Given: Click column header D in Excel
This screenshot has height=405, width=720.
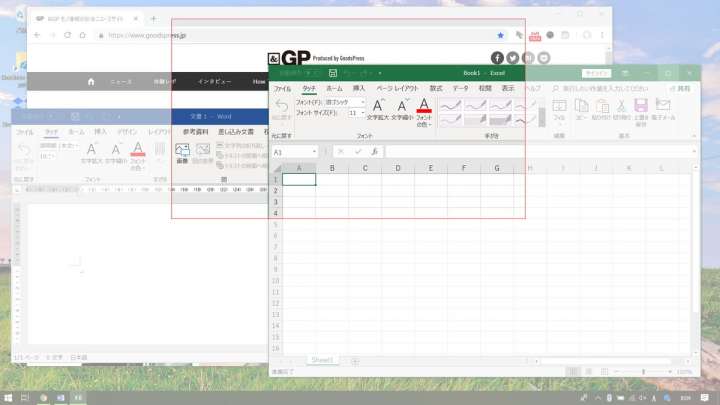Looking at the screenshot, I should pos(398,168).
